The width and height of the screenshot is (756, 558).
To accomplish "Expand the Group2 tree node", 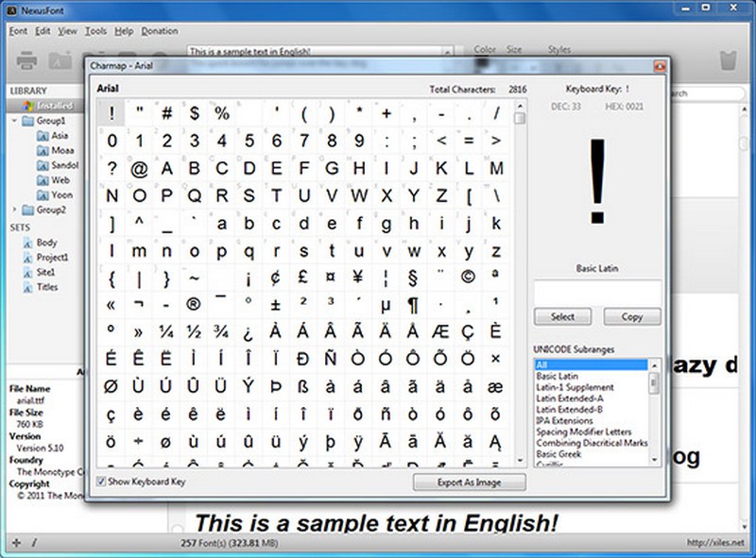I will [x=15, y=210].
